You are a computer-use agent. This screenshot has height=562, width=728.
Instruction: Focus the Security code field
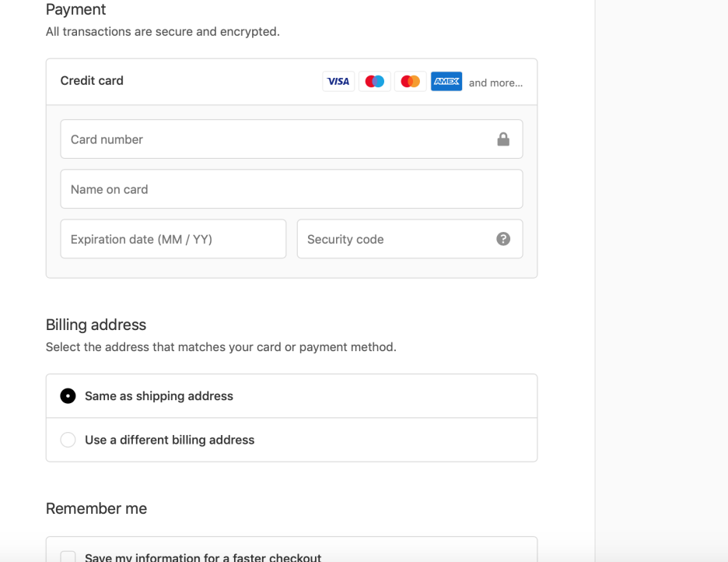[x=410, y=239]
